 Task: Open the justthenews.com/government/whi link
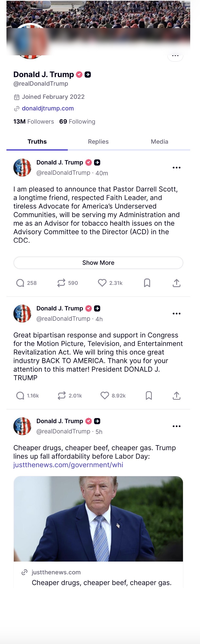coord(68,465)
